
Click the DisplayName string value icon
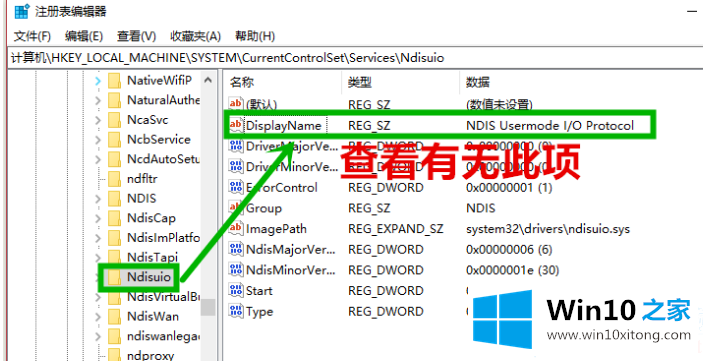(235, 125)
